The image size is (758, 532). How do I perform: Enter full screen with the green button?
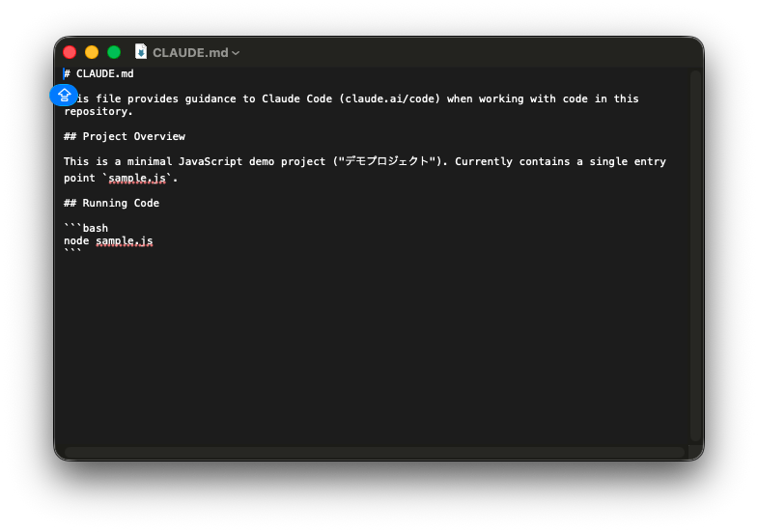[x=114, y=52]
